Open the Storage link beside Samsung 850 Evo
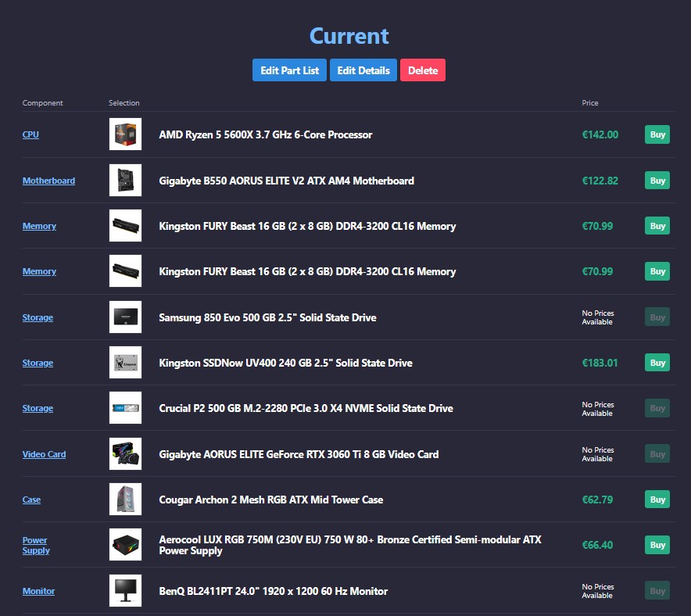Image resolution: width=691 pixels, height=616 pixels. tap(38, 317)
